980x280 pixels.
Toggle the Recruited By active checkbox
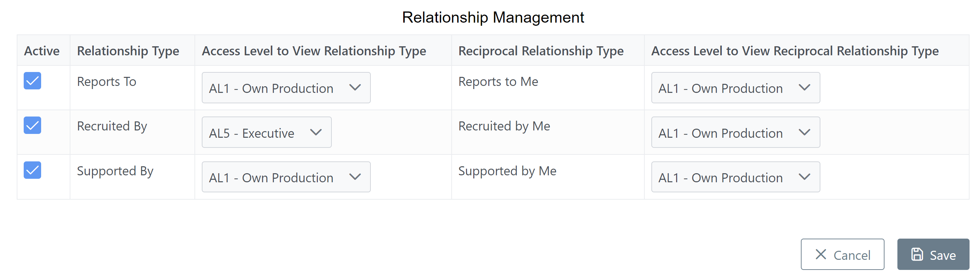32,125
